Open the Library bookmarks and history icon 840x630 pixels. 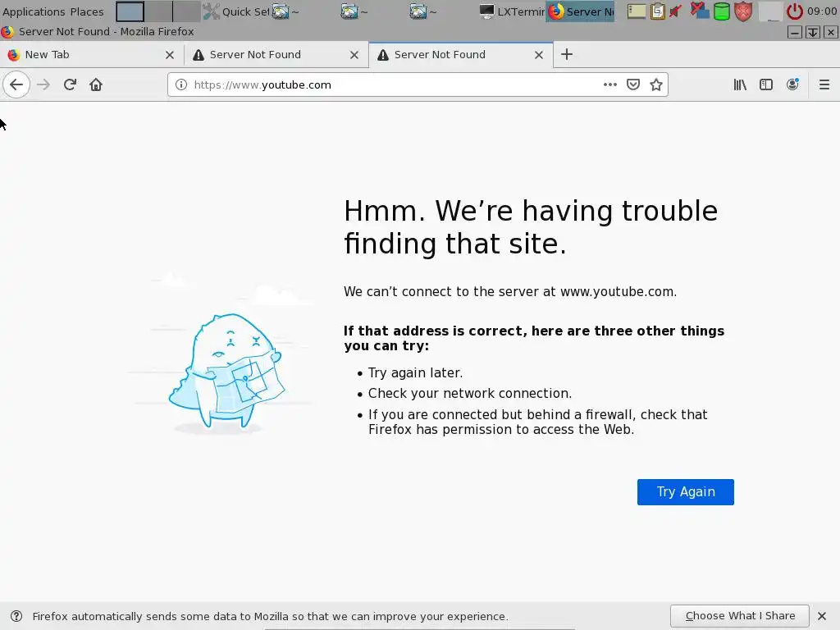(740, 84)
